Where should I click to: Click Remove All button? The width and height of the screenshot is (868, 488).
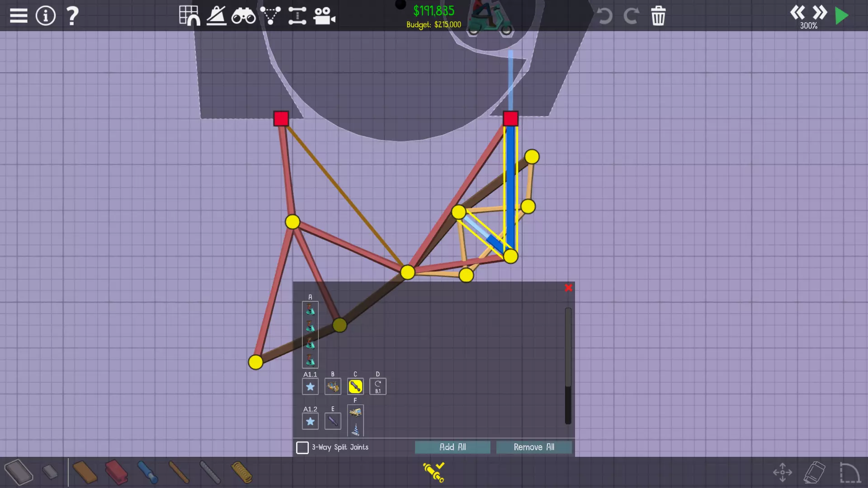(534, 447)
